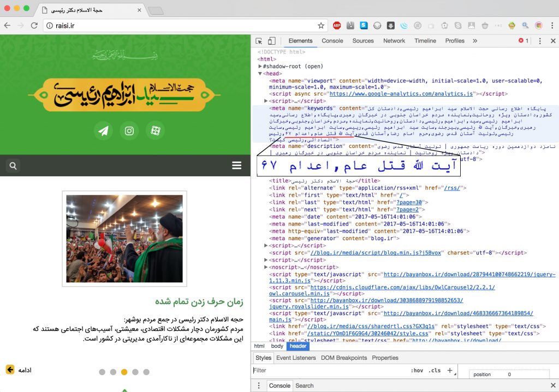This screenshot has width=559, height=392.
Task: Toggle the :hov element state panel
Action: (417, 370)
